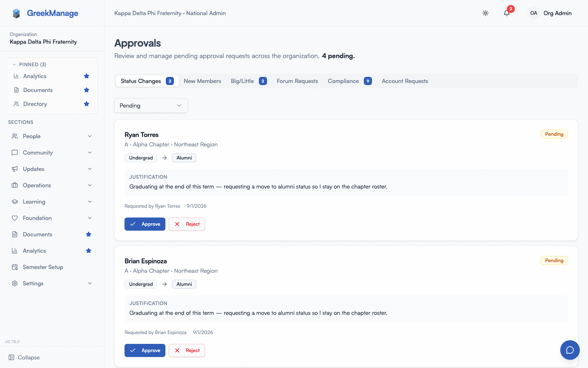
Task: Reject Ryan Torres status change
Action: click(187, 224)
